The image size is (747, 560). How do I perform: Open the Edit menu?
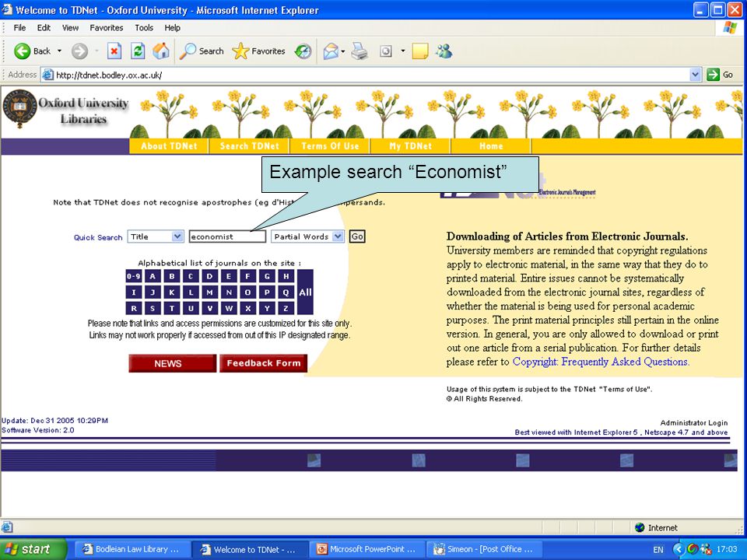(44, 28)
